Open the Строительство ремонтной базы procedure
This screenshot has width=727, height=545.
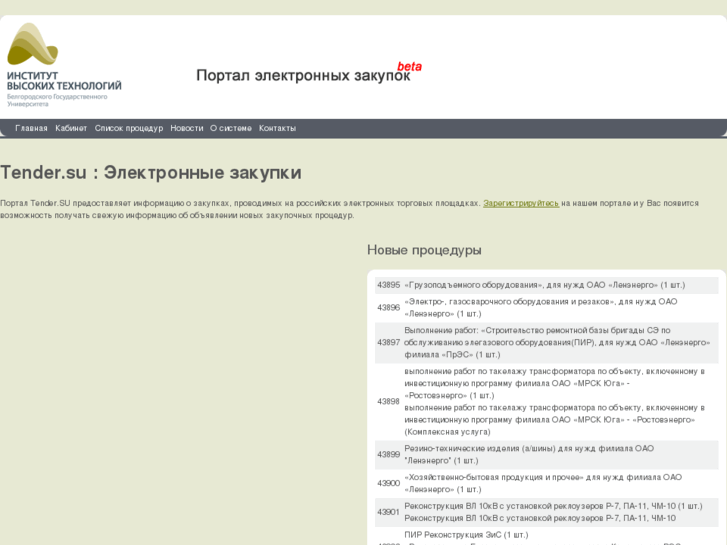(x=557, y=343)
